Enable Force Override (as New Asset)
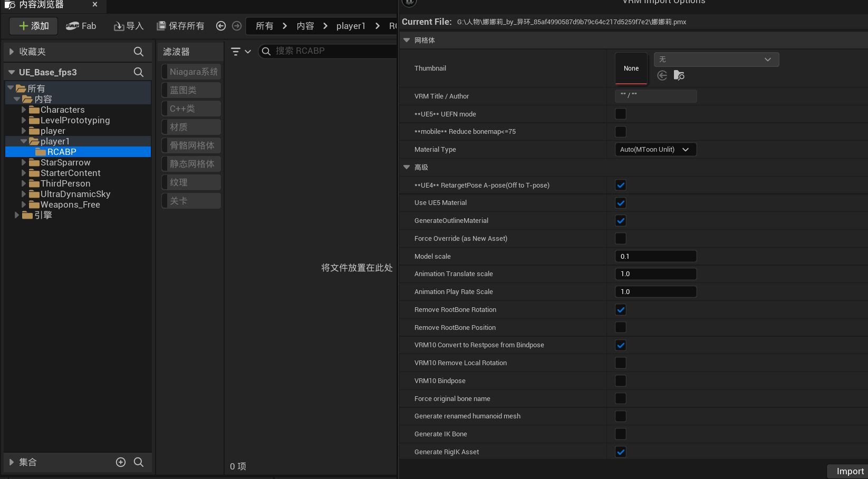This screenshot has height=479, width=868. click(620, 238)
